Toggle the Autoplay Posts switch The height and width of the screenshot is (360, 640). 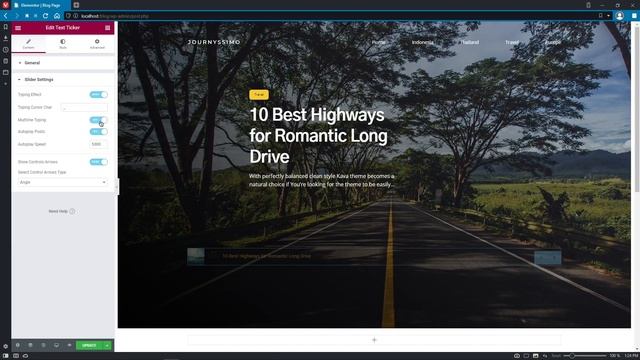tap(98, 132)
